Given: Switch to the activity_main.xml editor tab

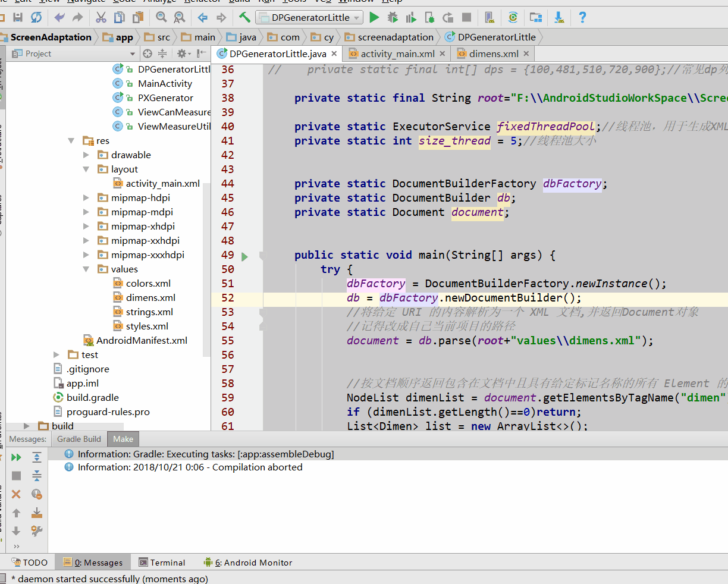Looking at the screenshot, I should coord(397,54).
